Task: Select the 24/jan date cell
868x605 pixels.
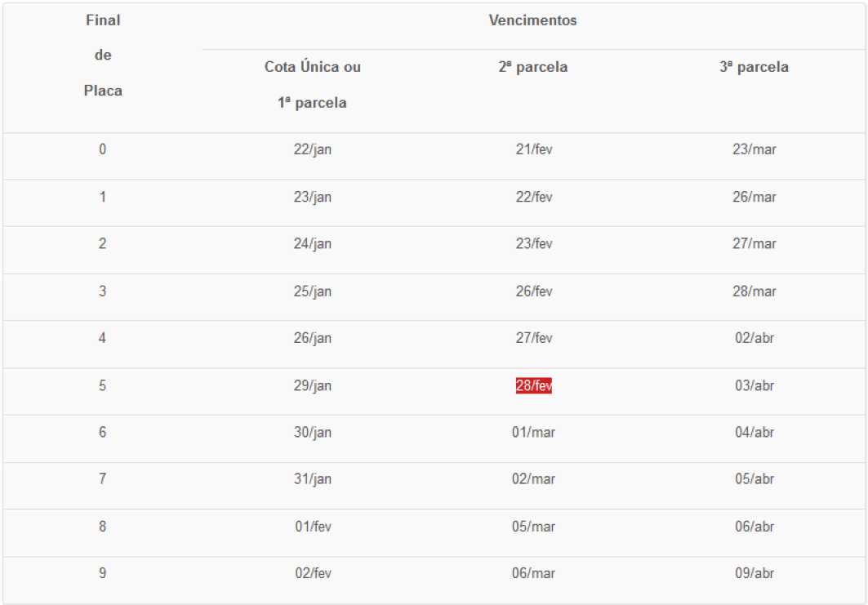Action: tap(312, 244)
